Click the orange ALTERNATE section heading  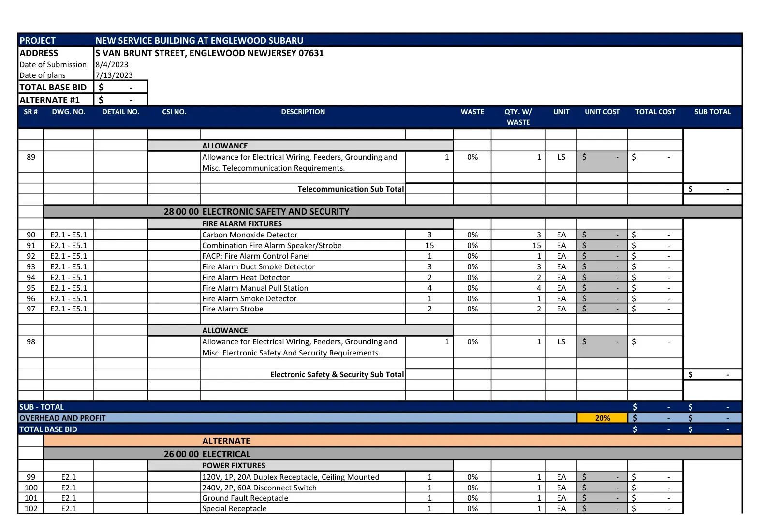tap(393, 441)
